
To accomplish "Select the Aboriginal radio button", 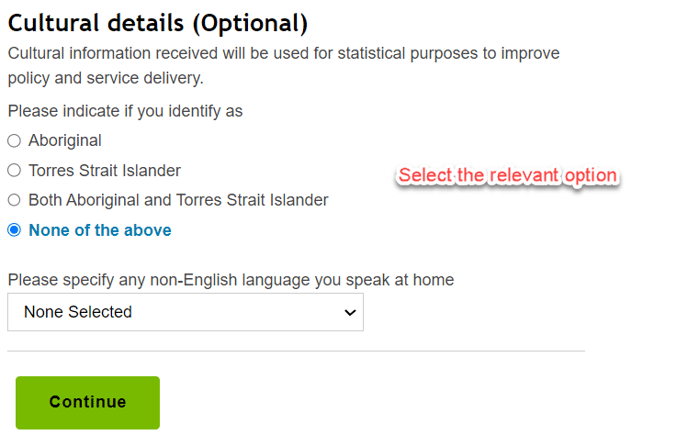I will (x=14, y=141).
